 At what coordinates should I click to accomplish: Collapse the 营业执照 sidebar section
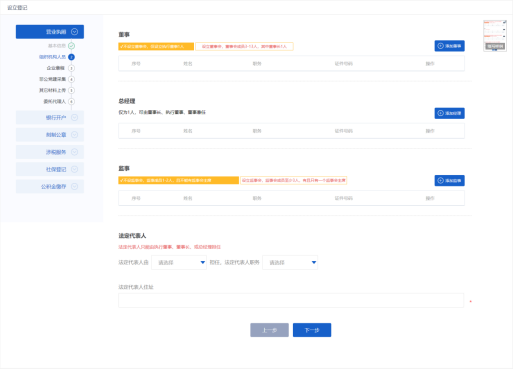[x=50, y=32]
